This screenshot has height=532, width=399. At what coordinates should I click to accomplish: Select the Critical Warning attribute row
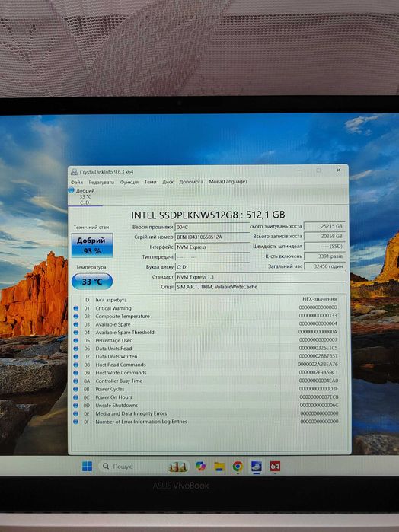click(x=207, y=308)
